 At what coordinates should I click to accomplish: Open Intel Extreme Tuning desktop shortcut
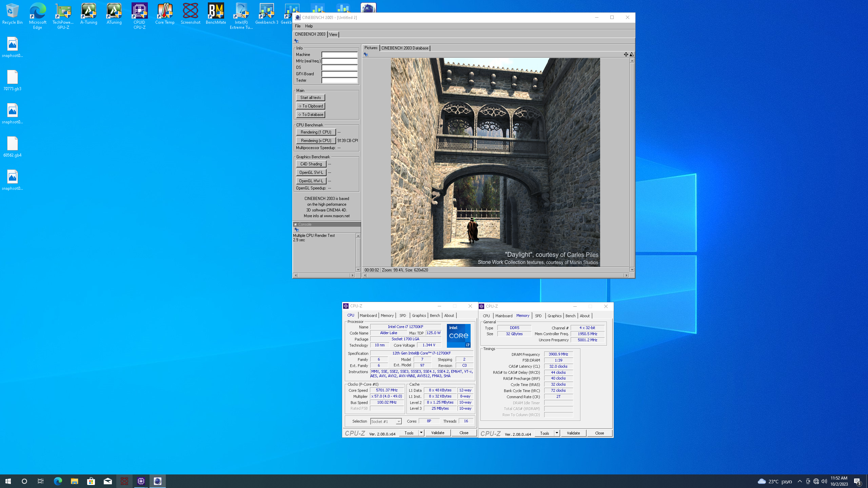(x=241, y=16)
